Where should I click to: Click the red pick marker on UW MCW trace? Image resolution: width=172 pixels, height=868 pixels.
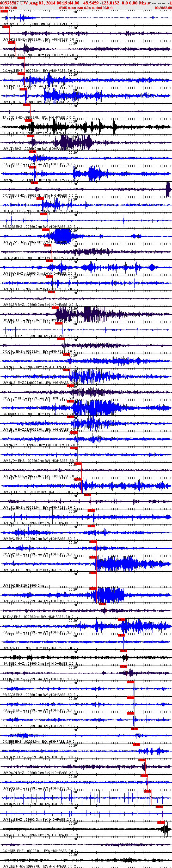(148, 792)
